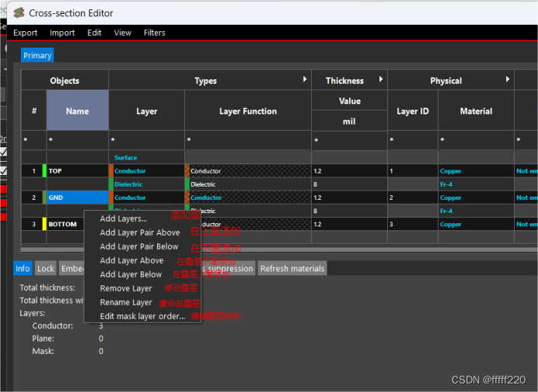Click the Surface layer type cell
This screenshot has height=392, width=538.
click(x=146, y=158)
